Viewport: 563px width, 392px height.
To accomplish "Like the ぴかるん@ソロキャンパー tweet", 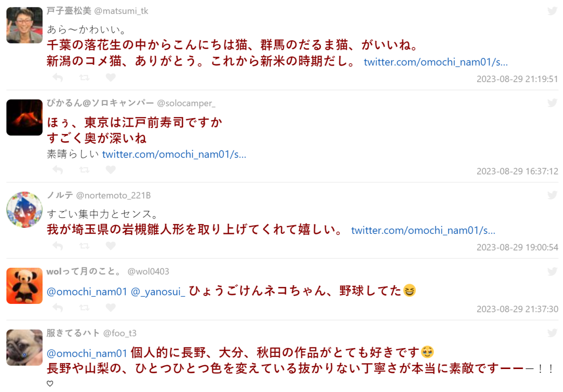I will [x=111, y=170].
